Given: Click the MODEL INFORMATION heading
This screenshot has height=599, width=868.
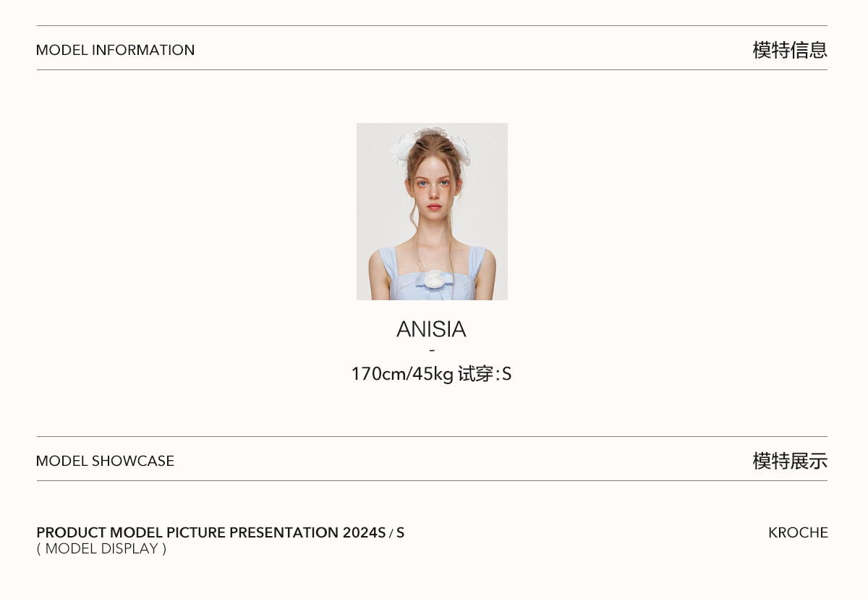Looking at the screenshot, I should coord(115,50).
